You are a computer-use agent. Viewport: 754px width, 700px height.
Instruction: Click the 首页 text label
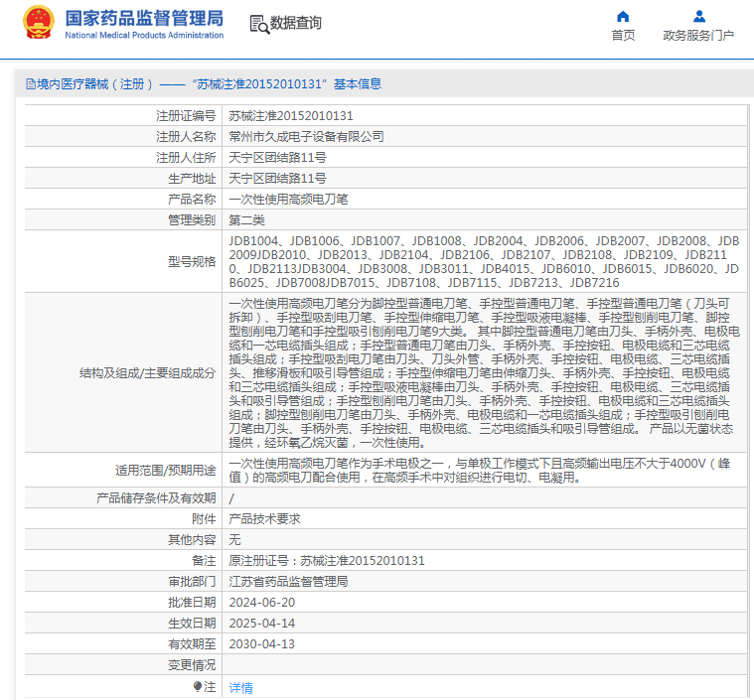pos(623,35)
